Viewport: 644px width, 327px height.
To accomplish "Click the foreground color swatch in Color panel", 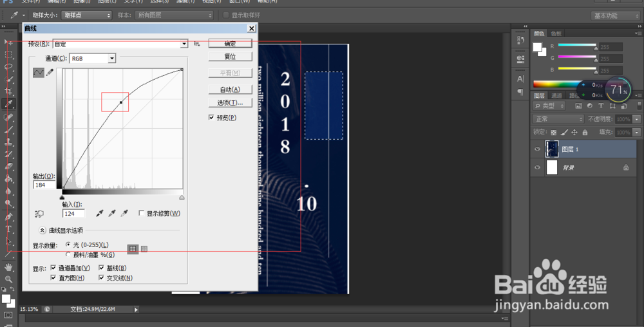I will tap(537, 47).
